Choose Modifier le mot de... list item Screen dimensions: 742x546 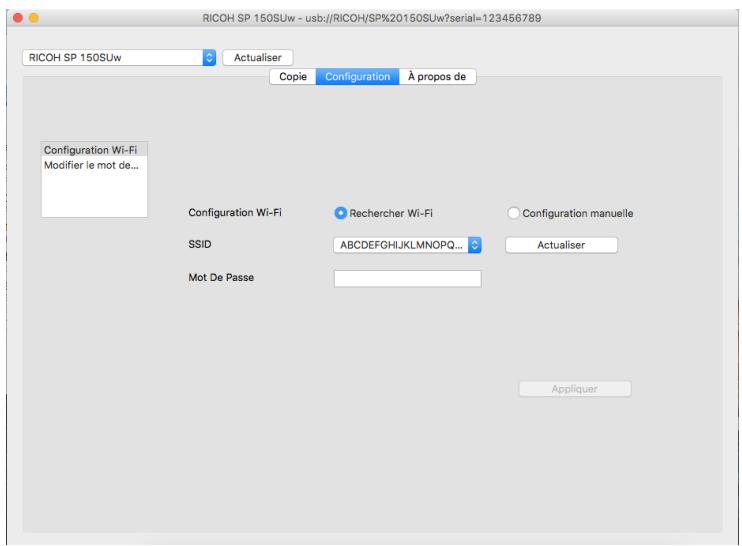pyautogui.click(x=94, y=165)
